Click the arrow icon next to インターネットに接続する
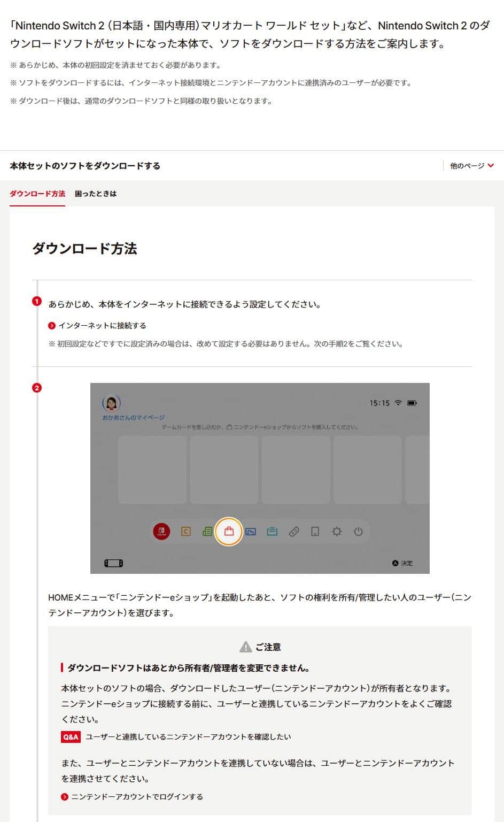 (52, 325)
